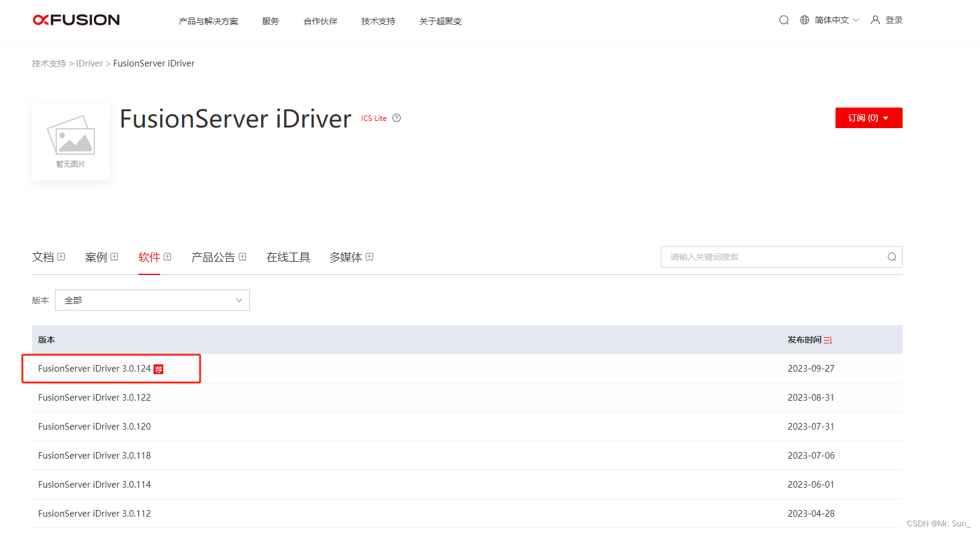Open FusionServer iDriver 3.0.122 version
Viewport: 980px width, 533px height.
[94, 398]
